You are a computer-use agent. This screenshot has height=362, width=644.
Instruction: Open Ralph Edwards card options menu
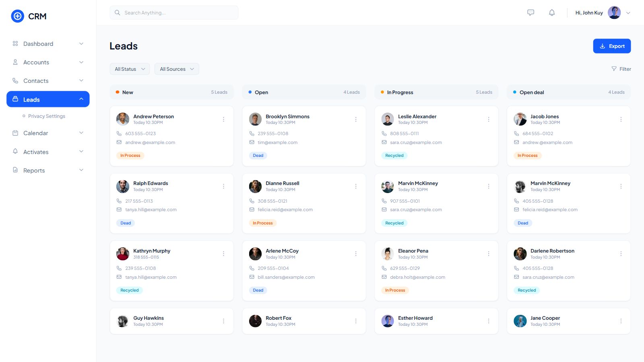tap(224, 186)
